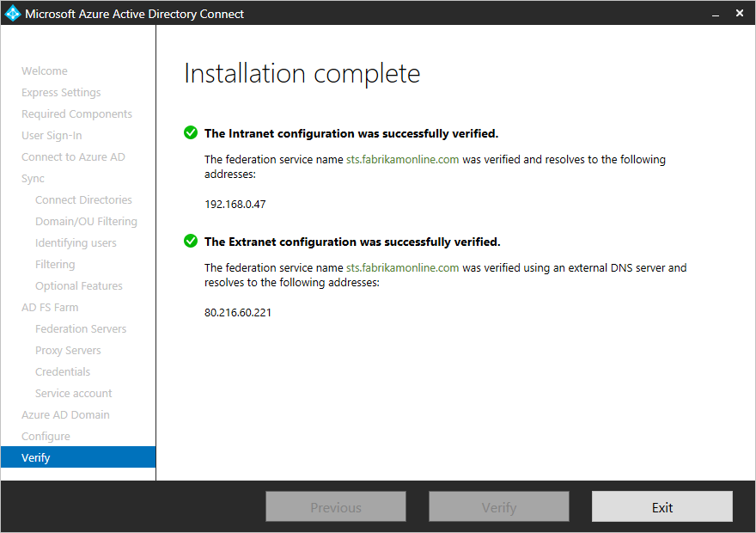Click the Installation complete heading
This screenshot has height=533, width=756.
(x=302, y=74)
